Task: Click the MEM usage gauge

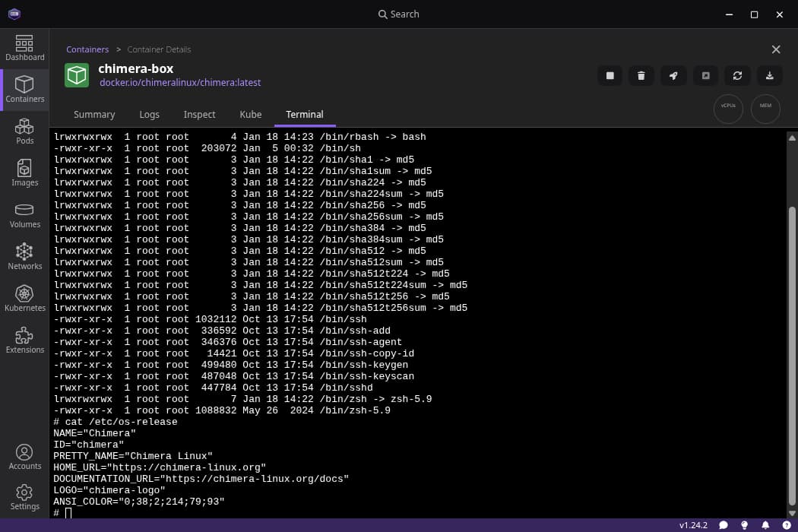Action: tap(765, 109)
